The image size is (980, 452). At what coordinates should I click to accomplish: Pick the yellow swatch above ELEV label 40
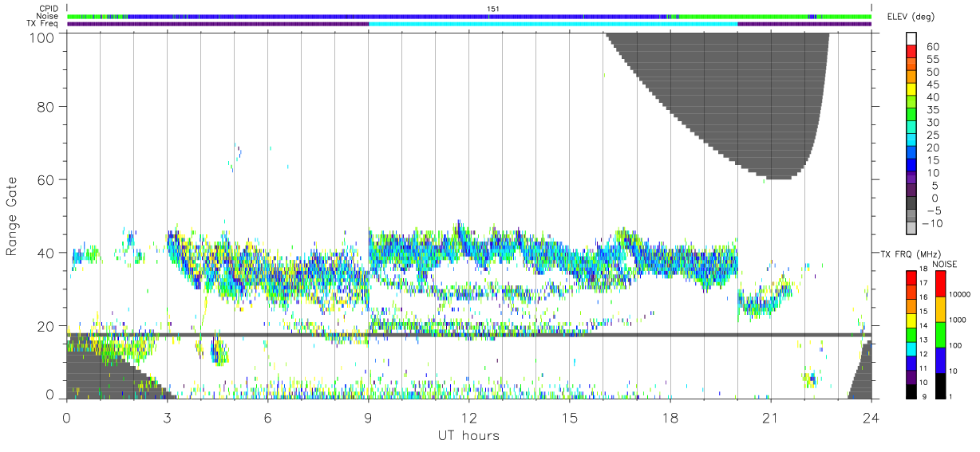[x=912, y=90]
